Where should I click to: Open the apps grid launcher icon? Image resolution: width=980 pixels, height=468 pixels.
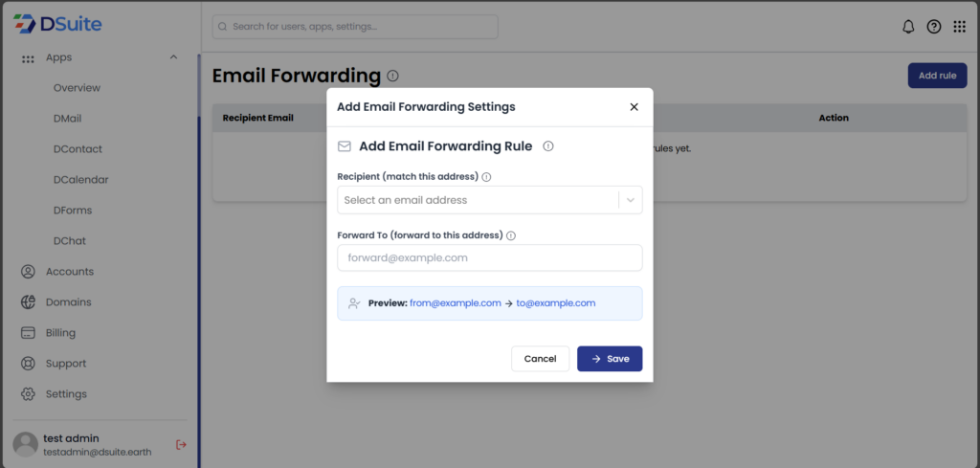960,27
